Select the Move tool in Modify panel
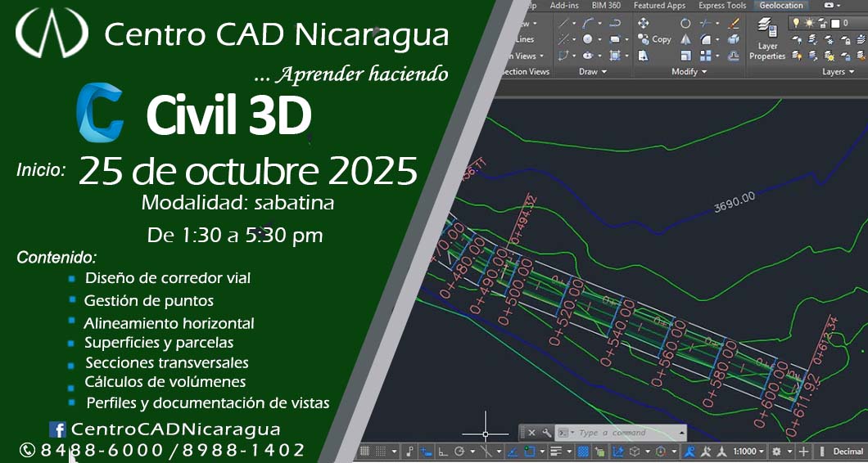 (644, 23)
